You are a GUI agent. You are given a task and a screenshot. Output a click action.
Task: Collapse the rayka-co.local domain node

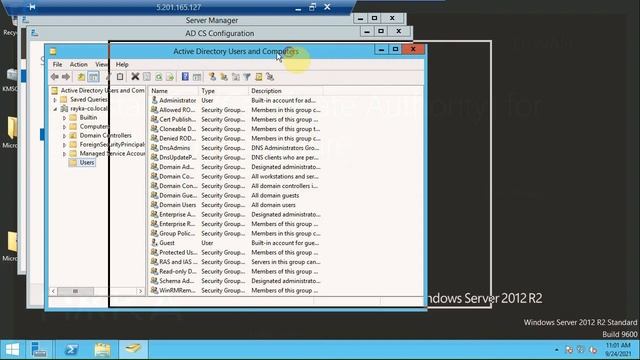(55, 109)
